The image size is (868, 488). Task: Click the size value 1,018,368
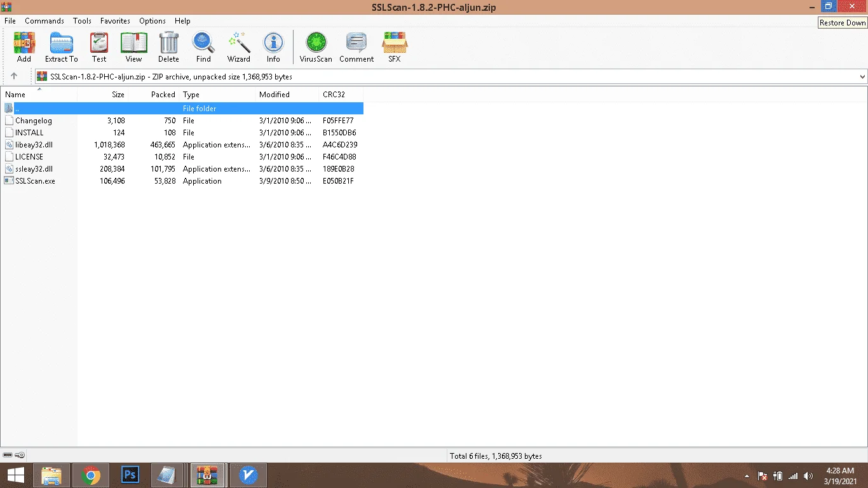(x=109, y=145)
